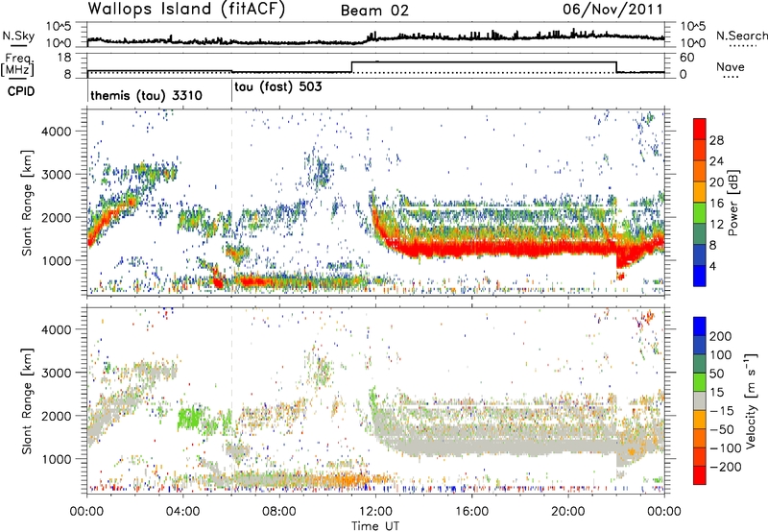Screen dimensions: 768x532
Task: Click the red high-power band near 16:00 in the power panel
Action: point(471,248)
